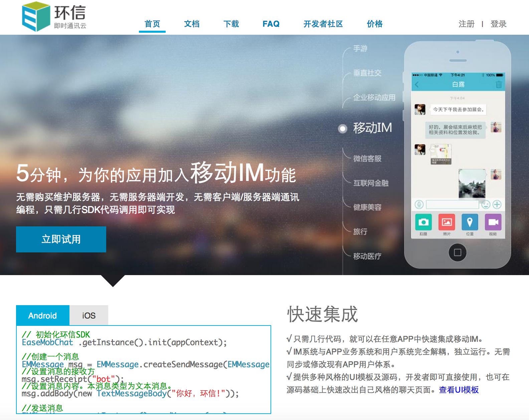Screen dimensions: 529x420
Task: Tap the purple 视频 video icon
Action: (493, 222)
